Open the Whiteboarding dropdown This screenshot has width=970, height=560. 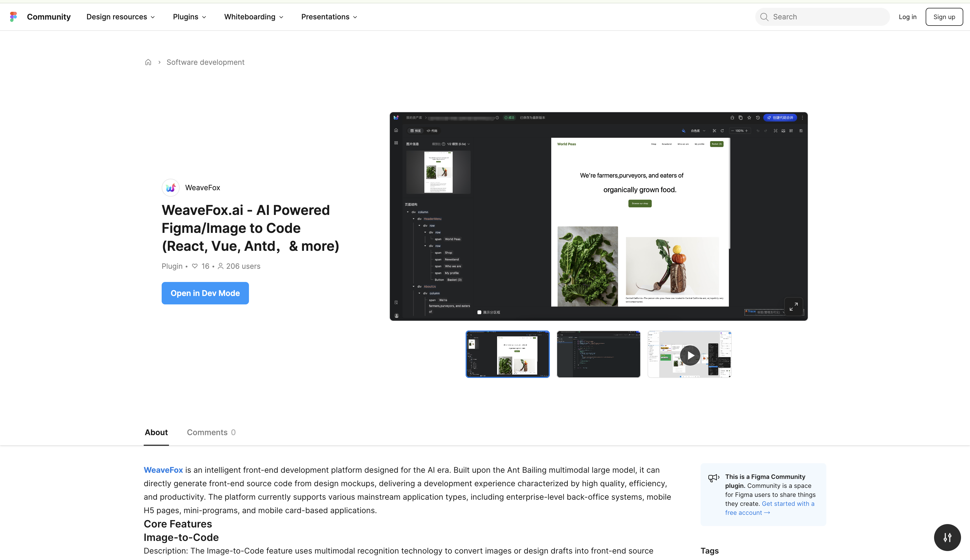(253, 17)
